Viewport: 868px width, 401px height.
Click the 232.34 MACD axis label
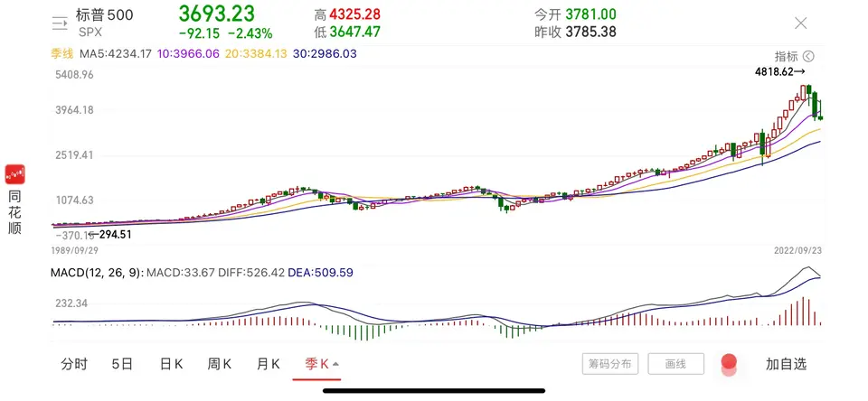click(71, 303)
